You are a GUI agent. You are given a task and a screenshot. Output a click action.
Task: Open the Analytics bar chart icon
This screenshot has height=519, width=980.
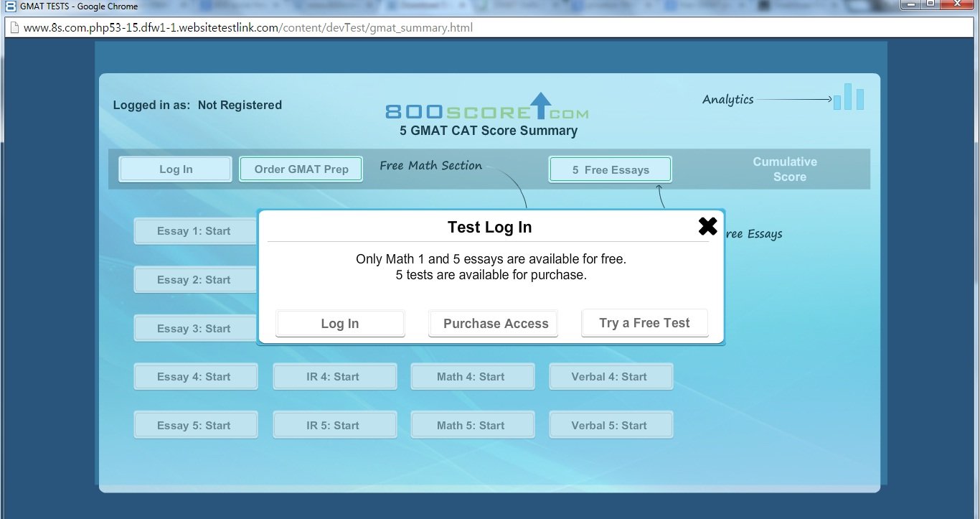click(848, 98)
